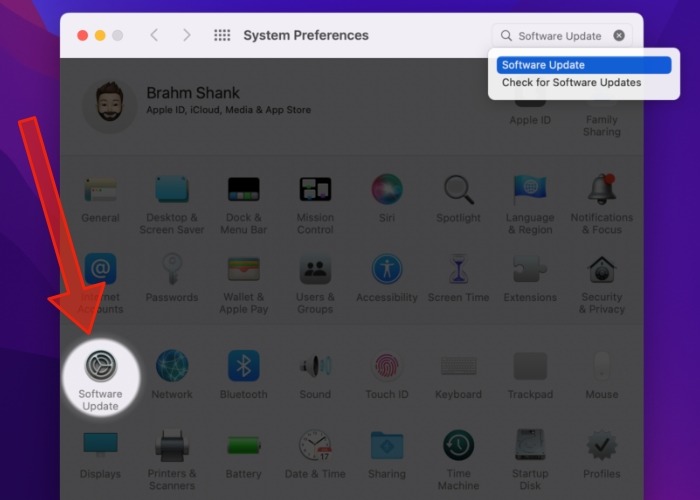Click the search magnifying glass icon
The height and width of the screenshot is (500, 700).
pyautogui.click(x=506, y=36)
